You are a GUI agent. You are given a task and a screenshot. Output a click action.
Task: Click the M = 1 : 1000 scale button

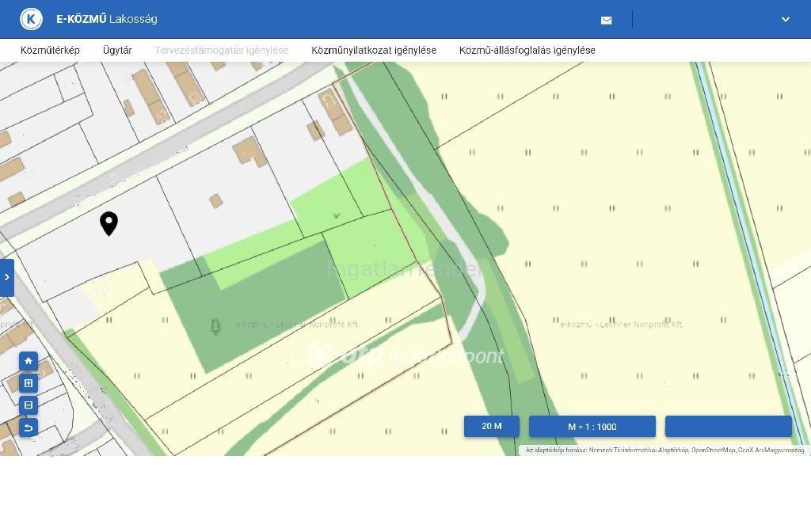coord(592,427)
